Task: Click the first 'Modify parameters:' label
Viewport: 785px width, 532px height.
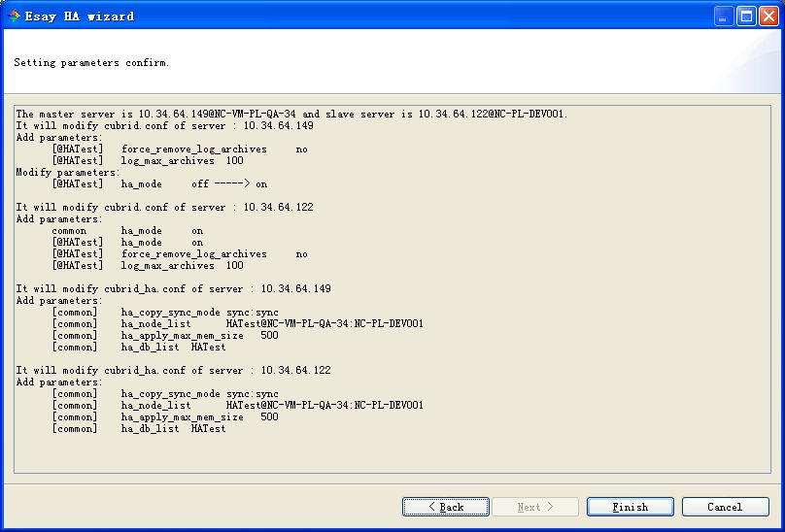Action: point(59,172)
